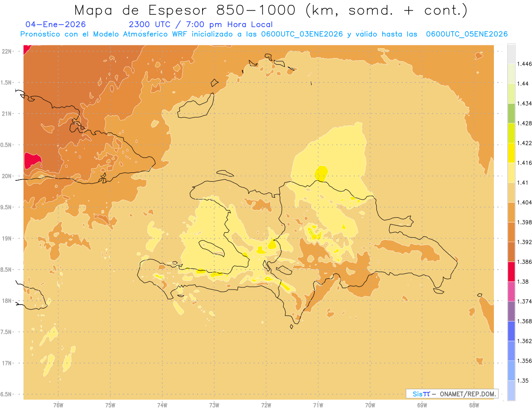Click the time label '2300 UTC / 7:00 pm Hora Local'
532x411 pixels.
(200, 24)
